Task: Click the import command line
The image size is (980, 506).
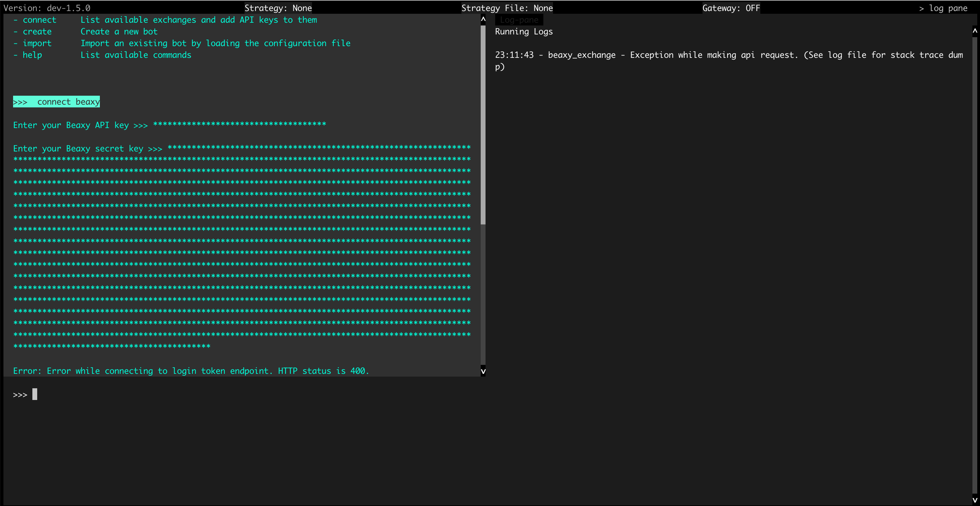Action: coord(182,43)
